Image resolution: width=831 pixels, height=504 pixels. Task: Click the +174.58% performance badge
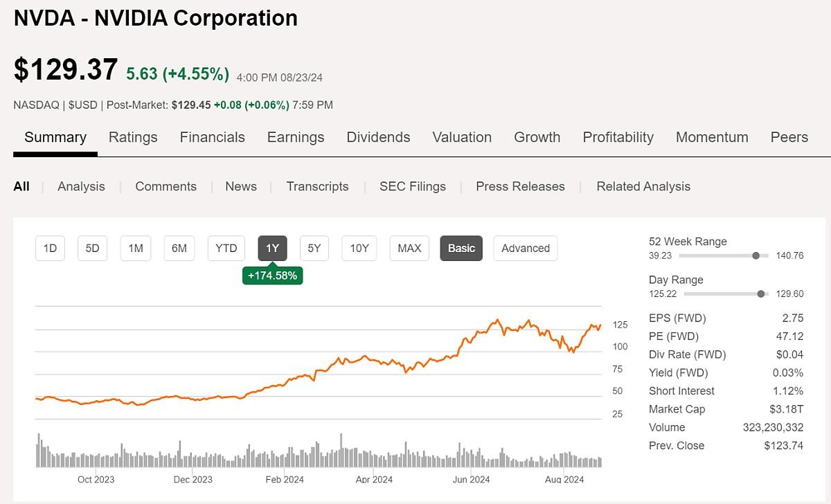(x=273, y=276)
